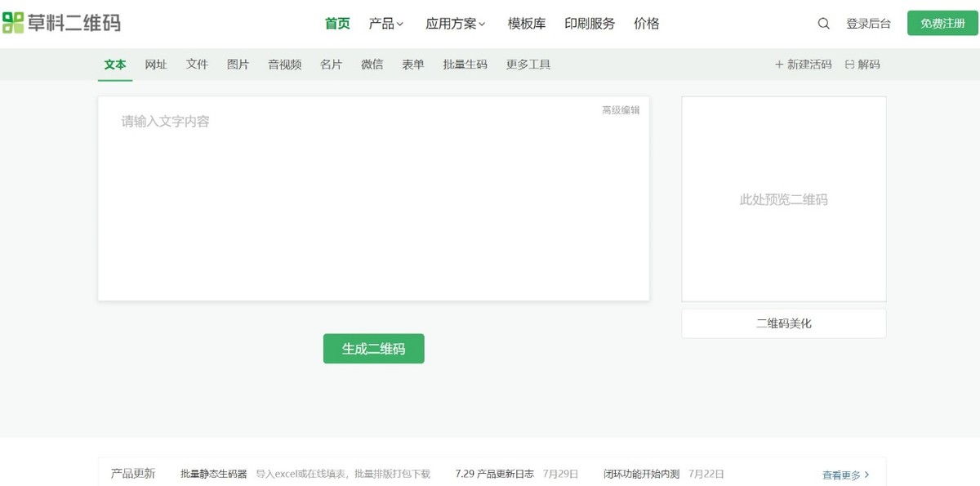The height and width of the screenshot is (486, 980).
Task: Open the search magnifier icon
Action: [x=824, y=24]
